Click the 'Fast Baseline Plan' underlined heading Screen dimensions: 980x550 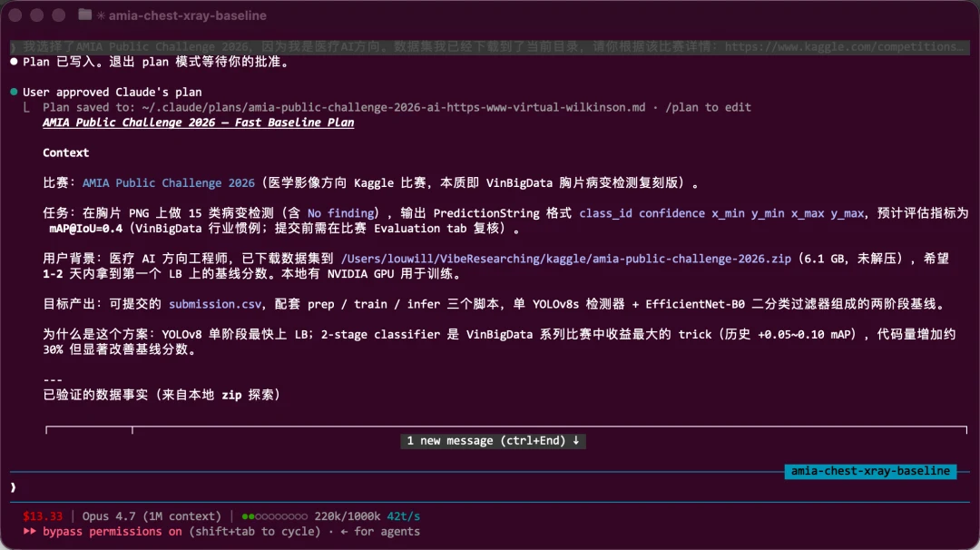(198, 123)
